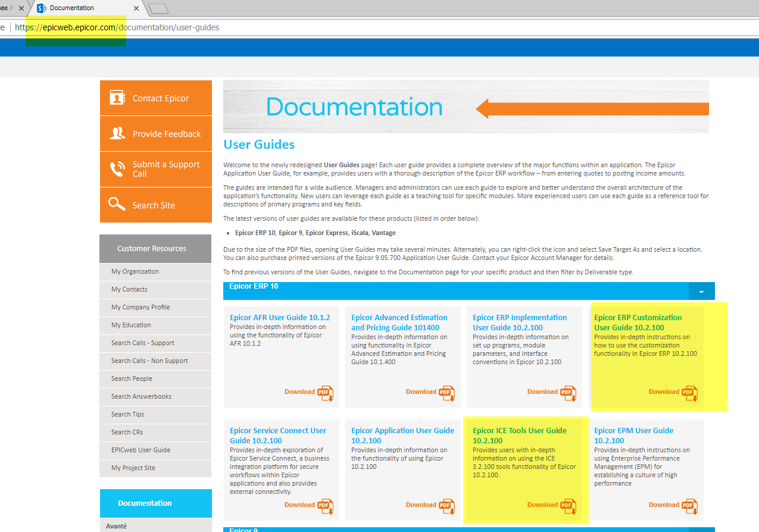This screenshot has width=759, height=532.
Task: Click the Search Site button label
Action: coord(154,205)
